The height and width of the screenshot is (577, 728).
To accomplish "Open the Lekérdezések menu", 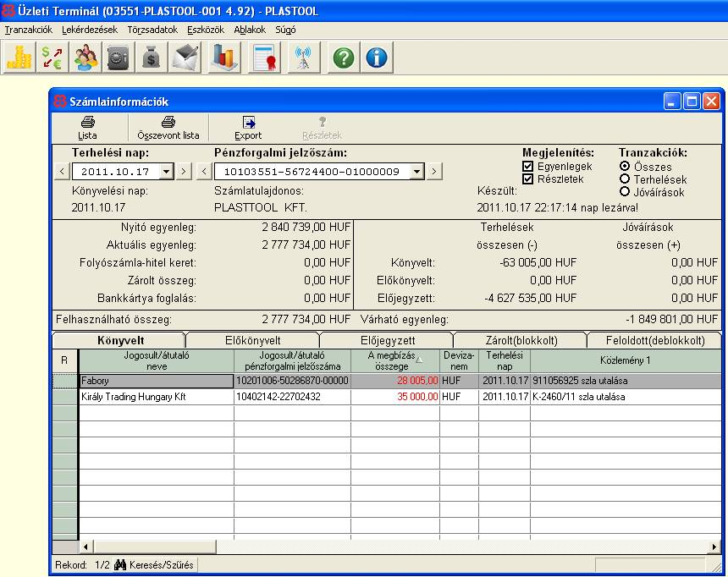I will [90, 30].
